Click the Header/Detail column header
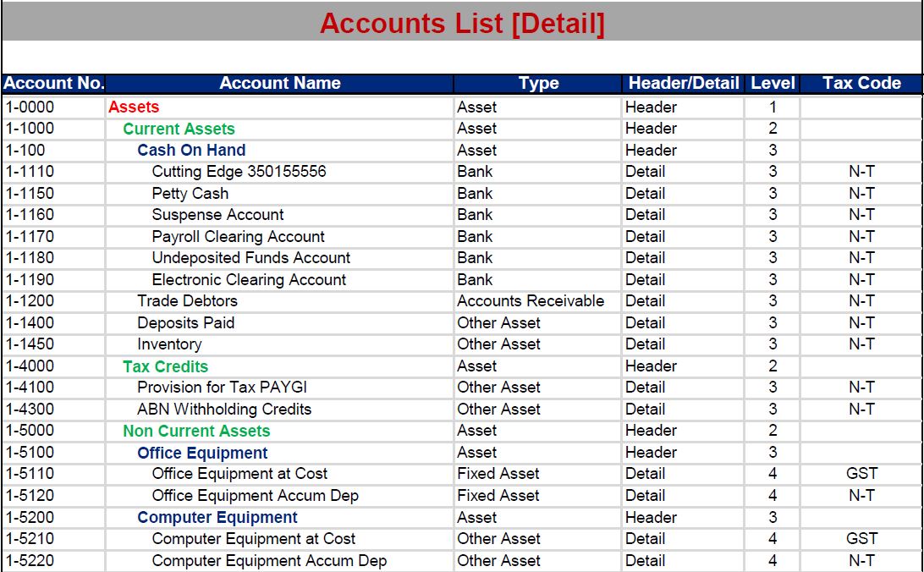 click(x=684, y=83)
